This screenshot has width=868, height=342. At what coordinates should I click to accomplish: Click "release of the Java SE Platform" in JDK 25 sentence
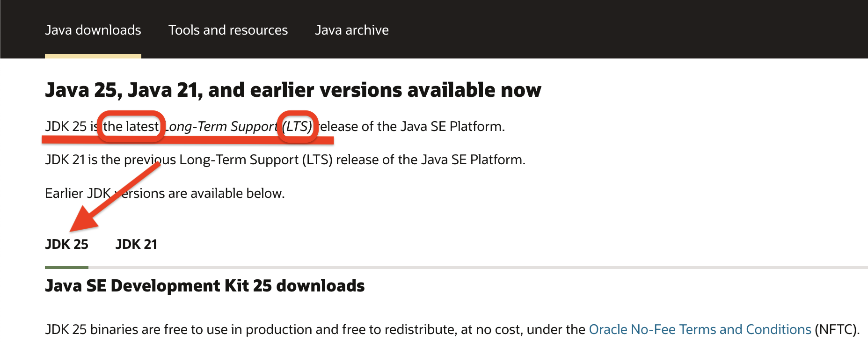tap(412, 126)
